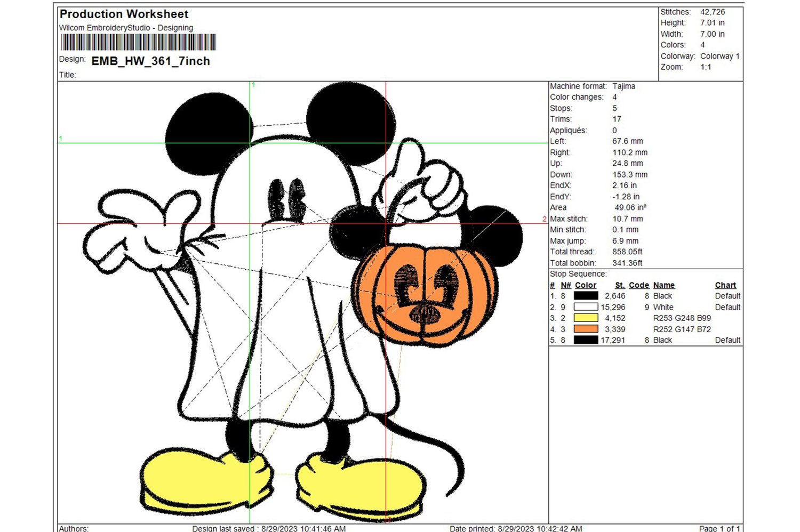This screenshot has width=800, height=532.
Task: Click the 'N#' column header
Action: pyautogui.click(x=566, y=285)
